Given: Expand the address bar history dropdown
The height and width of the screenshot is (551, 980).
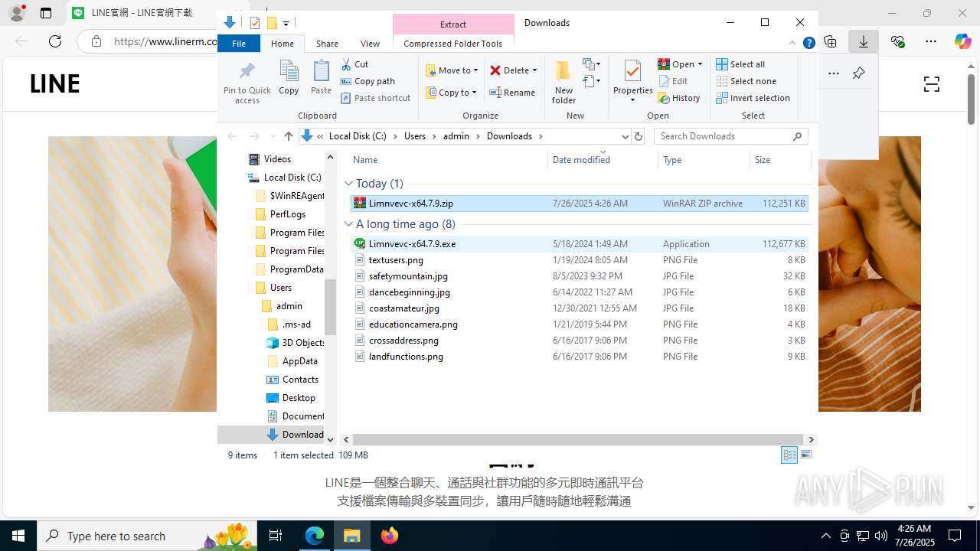Looking at the screenshot, I should click(x=625, y=136).
